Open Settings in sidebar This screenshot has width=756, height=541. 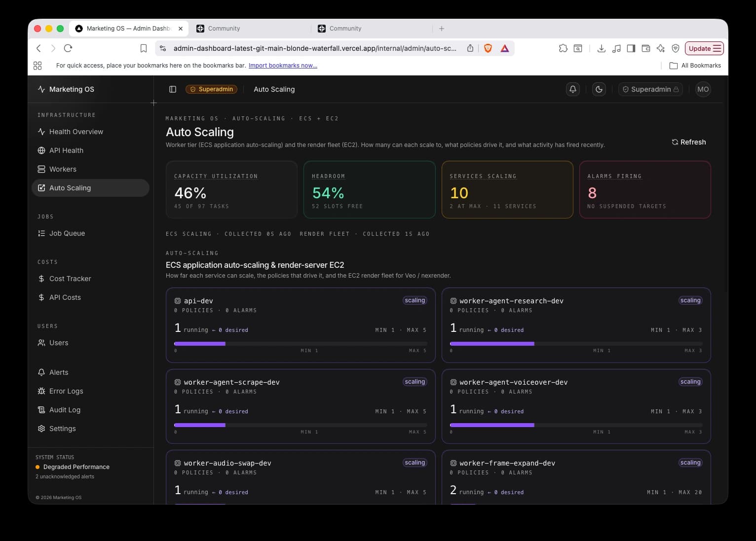pos(90,429)
